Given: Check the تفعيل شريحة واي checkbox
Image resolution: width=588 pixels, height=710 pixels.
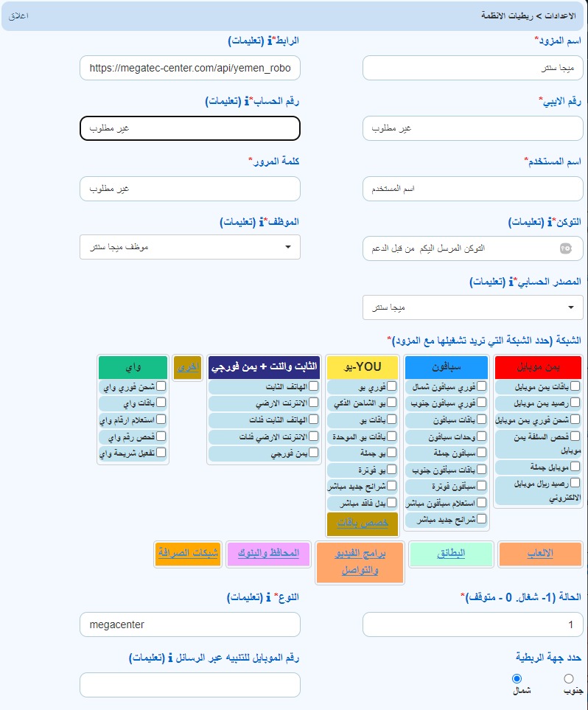Looking at the screenshot, I should click(161, 453).
